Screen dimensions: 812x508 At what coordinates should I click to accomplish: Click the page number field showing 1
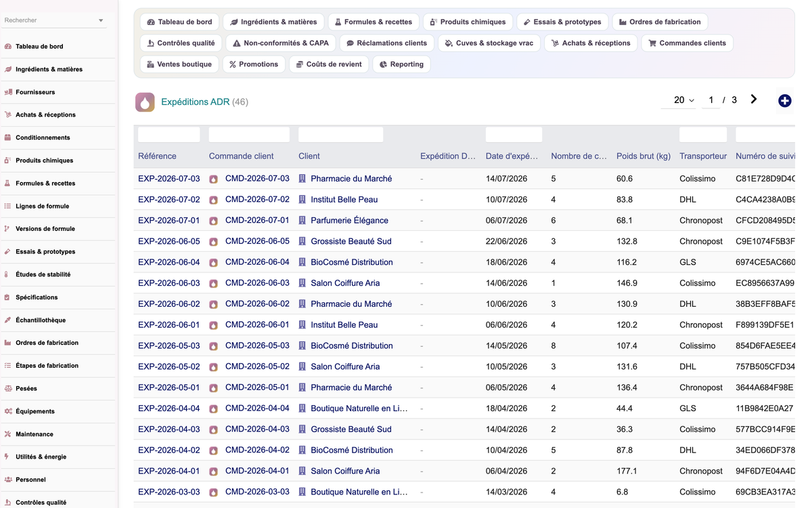[710, 100]
